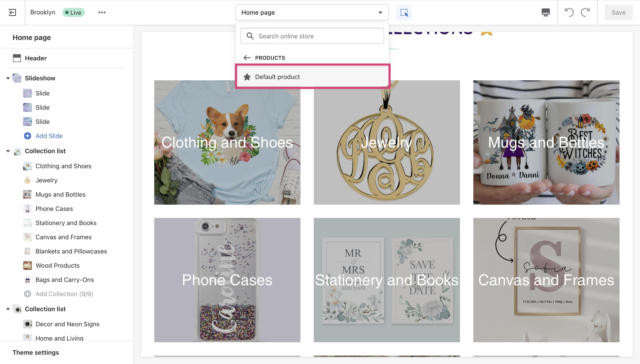Click the undo arrow icon
Viewport: 640px width, 364px height.
click(x=569, y=12)
